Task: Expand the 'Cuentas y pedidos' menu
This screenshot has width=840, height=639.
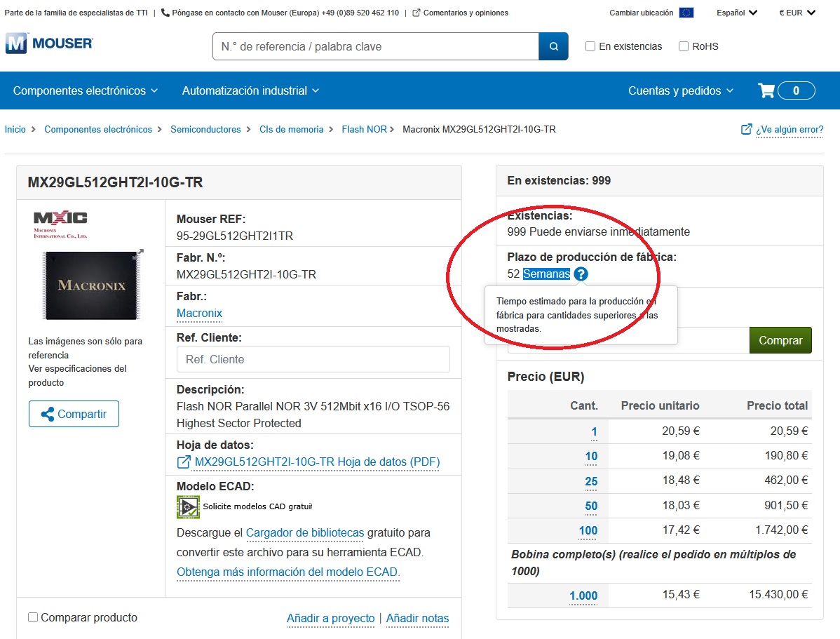Action: click(x=680, y=90)
